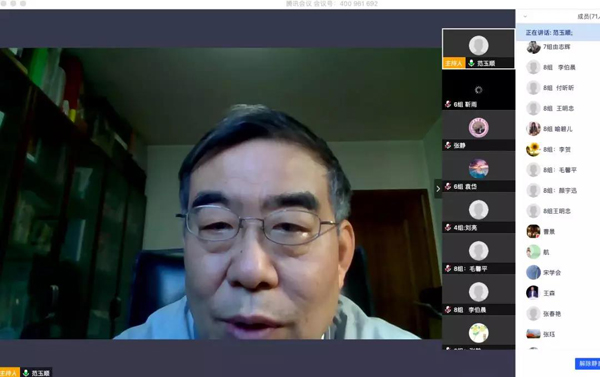
Task: Toggle the muted microphone icon for 4组:刘亮
Action: pyautogui.click(x=448, y=228)
